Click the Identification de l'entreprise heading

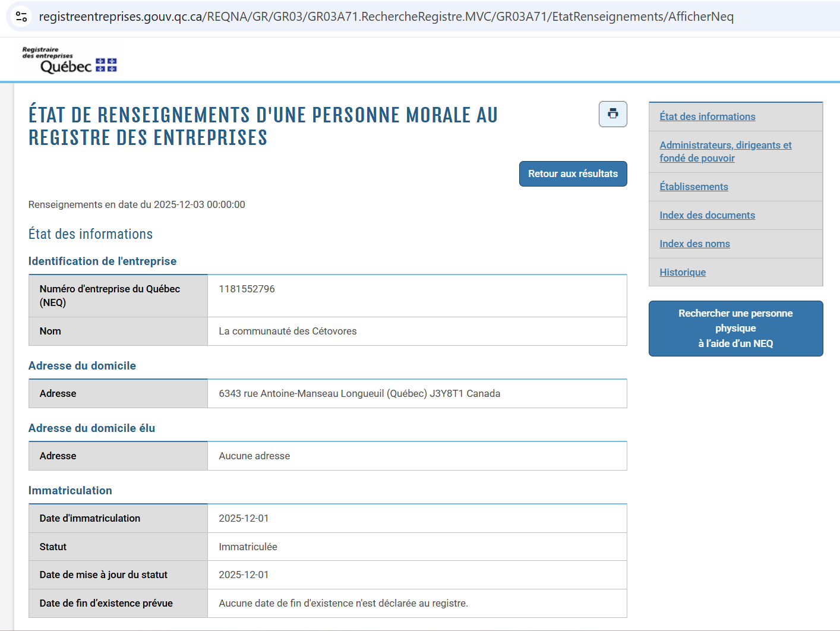click(102, 261)
